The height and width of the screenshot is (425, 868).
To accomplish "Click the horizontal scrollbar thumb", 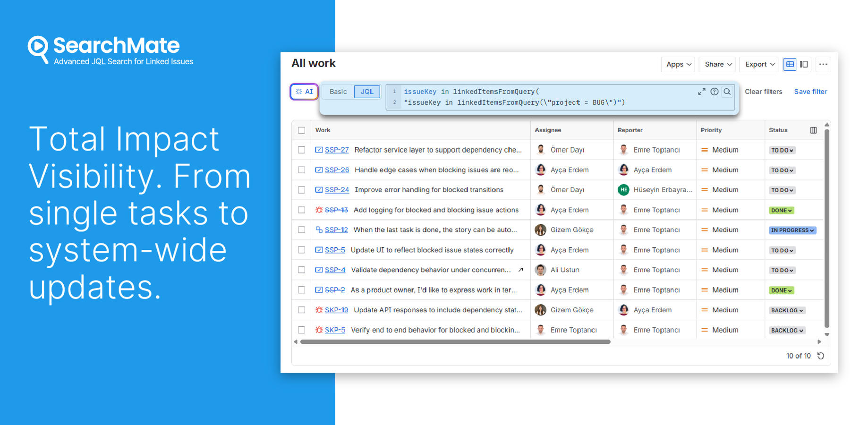I will point(455,341).
